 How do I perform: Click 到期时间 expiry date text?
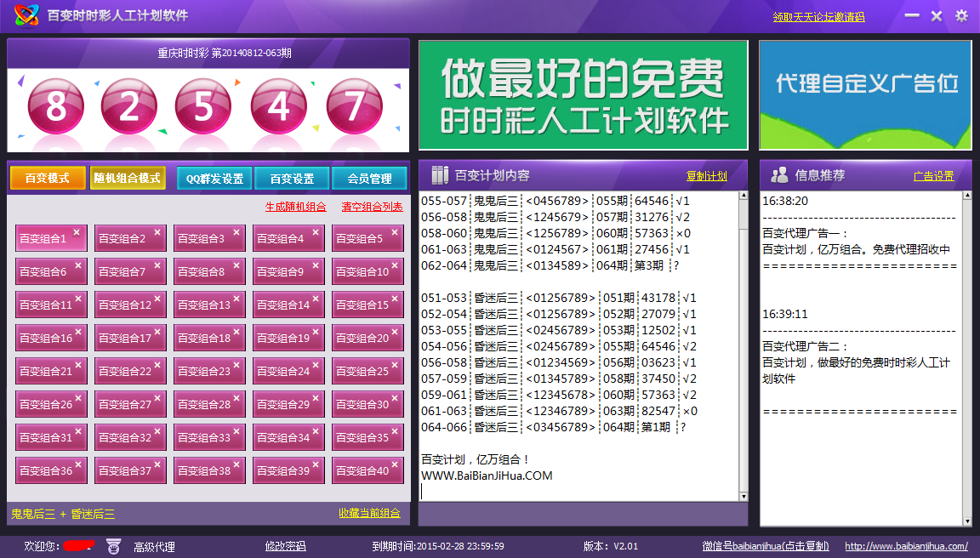(x=437, y=546)
